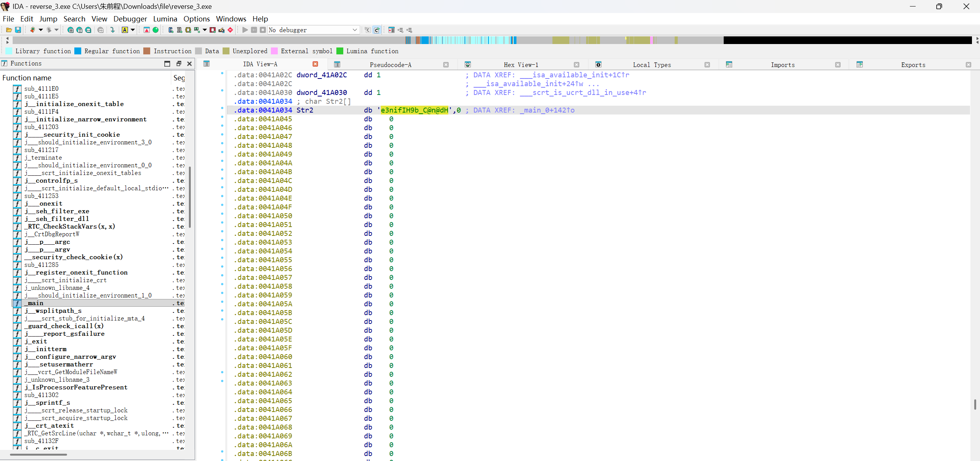Click the yellow text-search 'A' icon
Image resolution: width=980 pixels, height=461 pixels.
(x=125, y=30)
